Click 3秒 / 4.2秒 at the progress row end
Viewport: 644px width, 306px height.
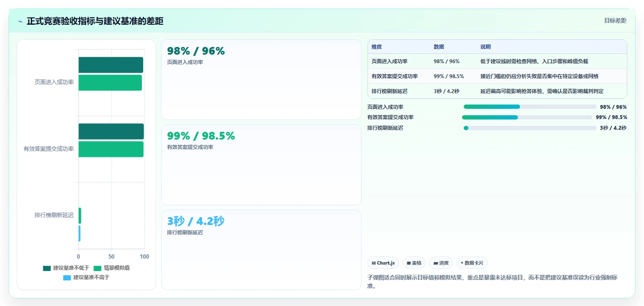pyautogui.click(x=613, y=128)
